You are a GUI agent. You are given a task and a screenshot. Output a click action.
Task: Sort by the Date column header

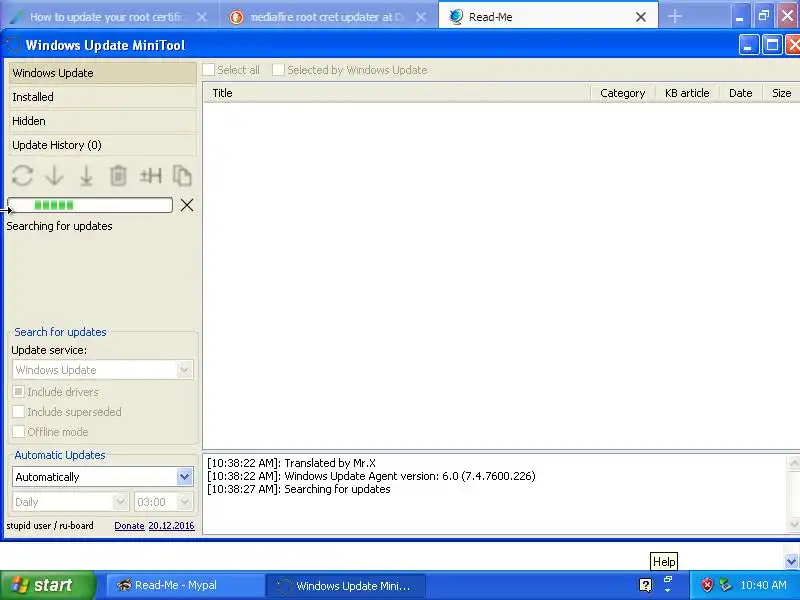pyautogui.click(x=741, y=93)
